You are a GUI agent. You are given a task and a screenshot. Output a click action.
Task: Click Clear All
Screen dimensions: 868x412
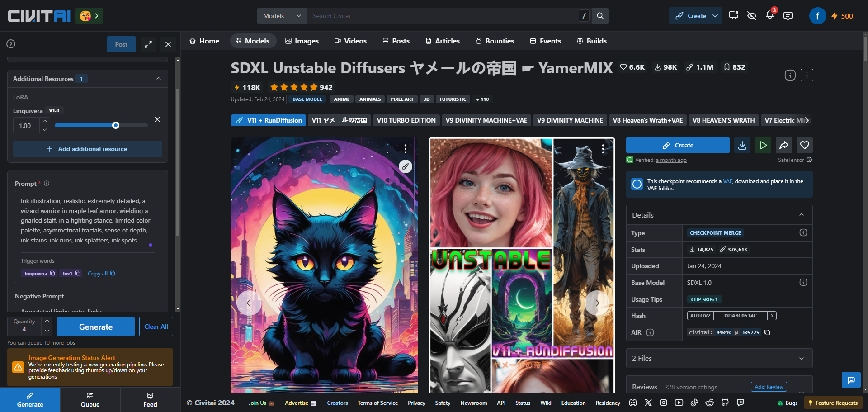coord(156,327)
